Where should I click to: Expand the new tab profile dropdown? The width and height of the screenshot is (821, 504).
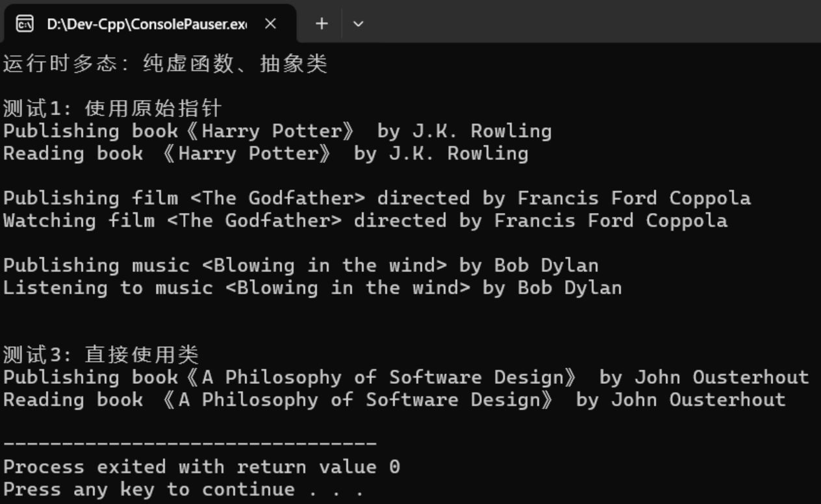click(358, 24)
